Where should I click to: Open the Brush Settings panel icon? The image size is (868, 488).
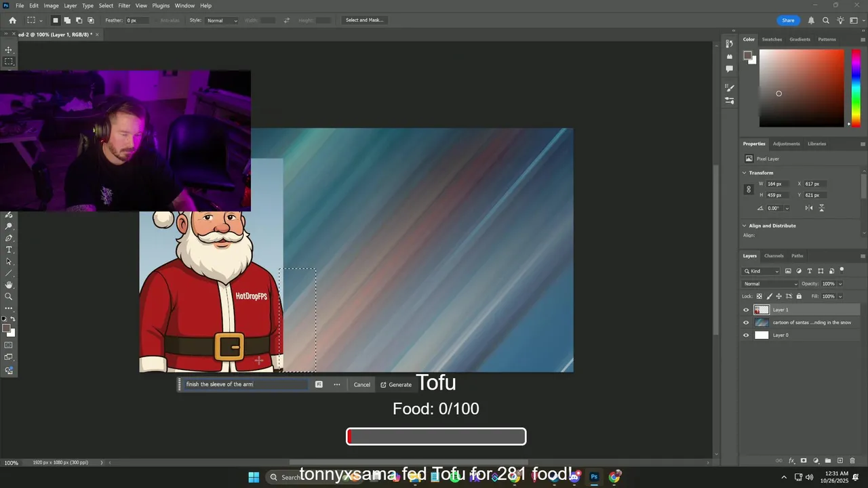click(x=730, y=87)
